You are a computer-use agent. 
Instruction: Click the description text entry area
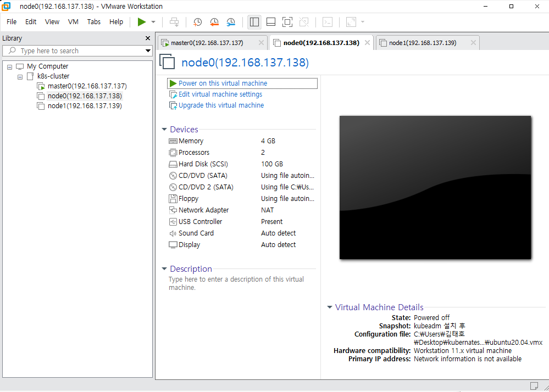pos(236,283)
